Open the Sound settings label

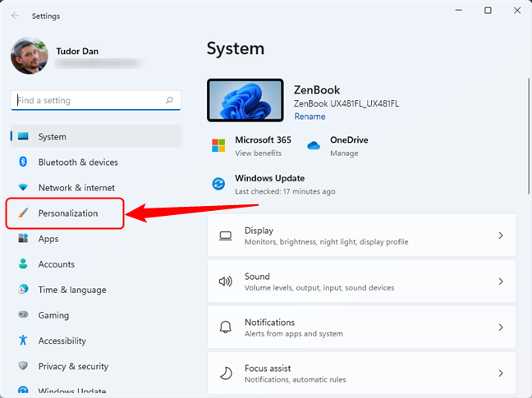click(257, 277)
